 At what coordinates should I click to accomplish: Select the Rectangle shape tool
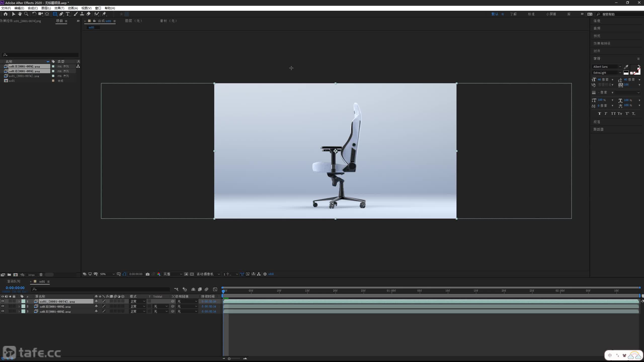pyautogui.click(x=55, y=14)
